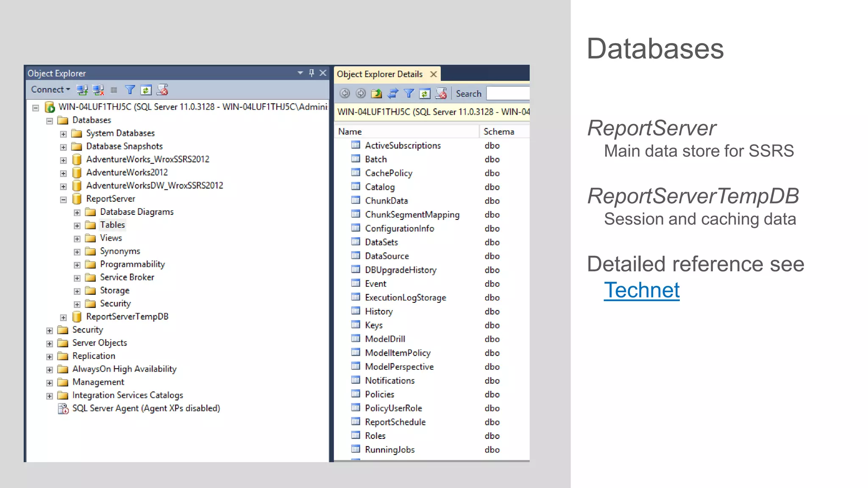
Task: Expand Database Snapshots folder
Action: coord(63,147)
